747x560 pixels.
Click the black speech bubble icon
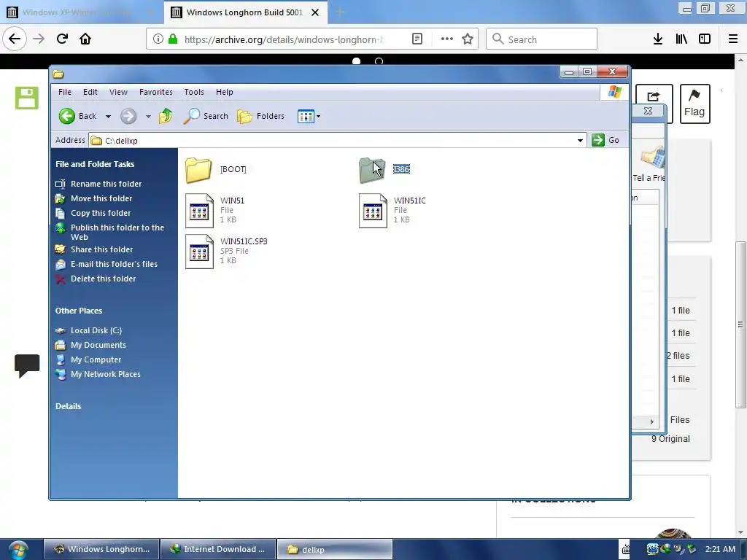click(x=27, y=366)
